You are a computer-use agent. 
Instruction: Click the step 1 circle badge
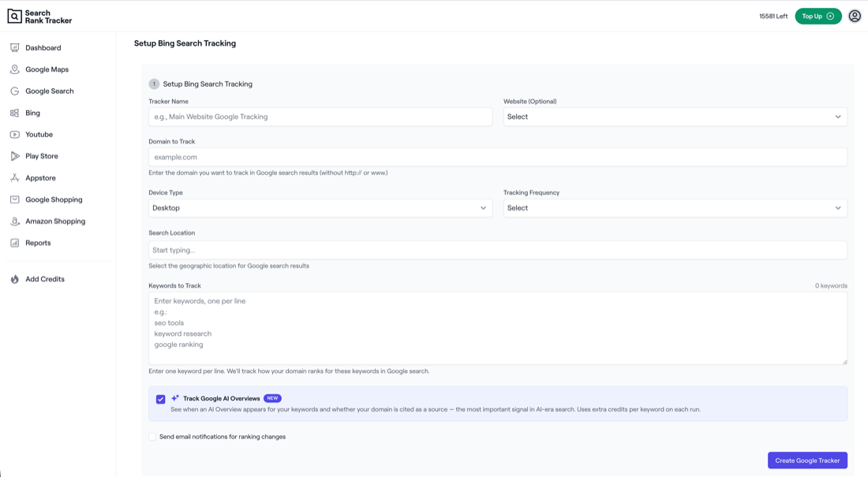point(154,84)
